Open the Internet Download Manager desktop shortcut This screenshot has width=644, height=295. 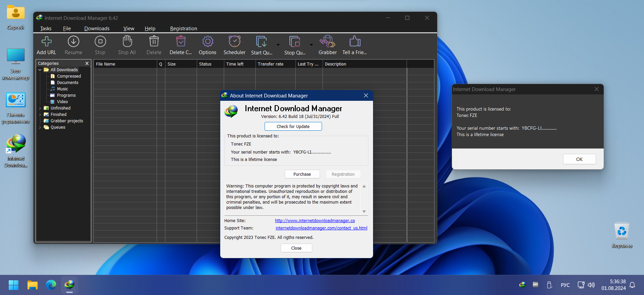coord(15,151)
